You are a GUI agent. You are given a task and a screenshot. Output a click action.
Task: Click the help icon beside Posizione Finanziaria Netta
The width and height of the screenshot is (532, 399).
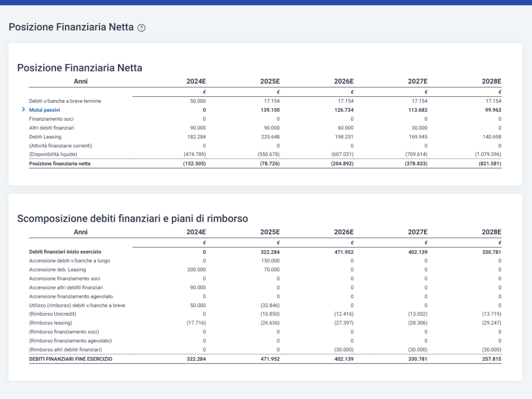pyautogui.click(x=141, y=27)
